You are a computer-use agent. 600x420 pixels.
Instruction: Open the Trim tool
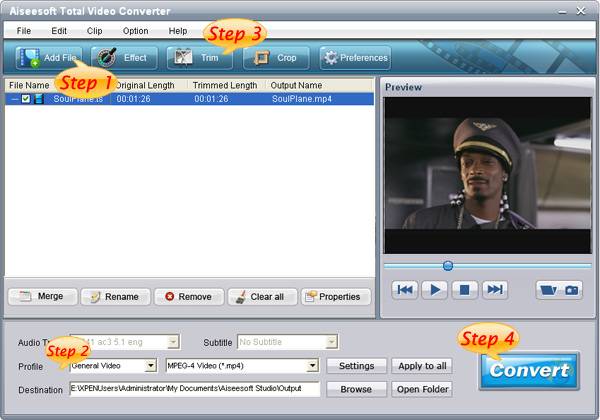199,58
